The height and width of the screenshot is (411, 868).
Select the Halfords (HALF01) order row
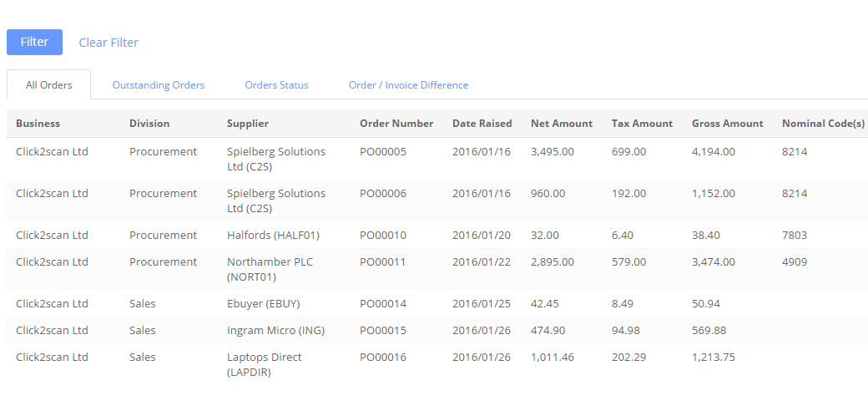pyautogui.click(x=437, y=236)
